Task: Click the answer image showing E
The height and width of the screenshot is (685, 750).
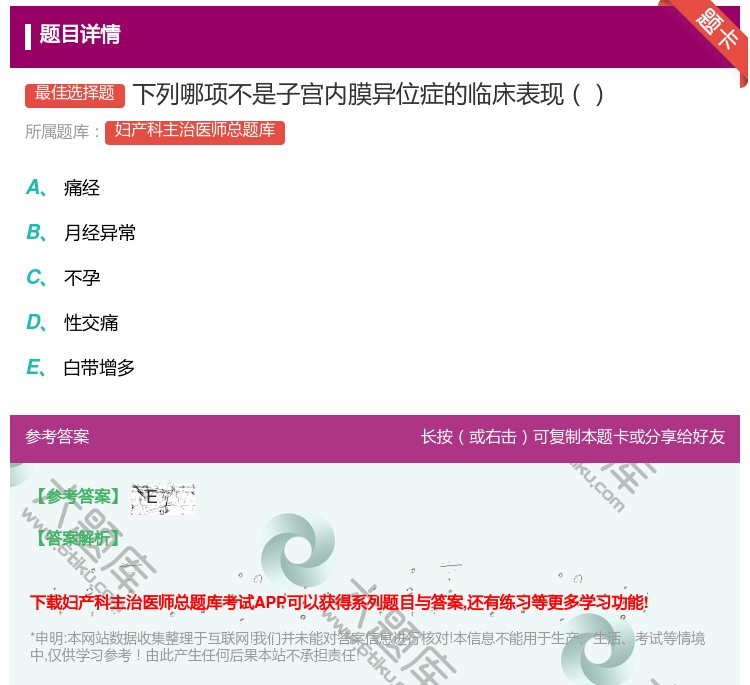Action: click(x=163, y=497)
